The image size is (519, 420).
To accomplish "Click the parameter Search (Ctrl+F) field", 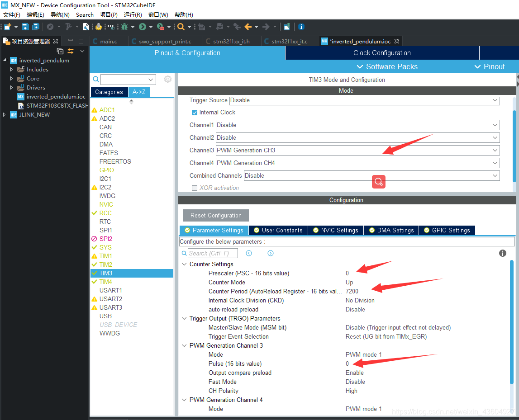I will tap(213, 253).
